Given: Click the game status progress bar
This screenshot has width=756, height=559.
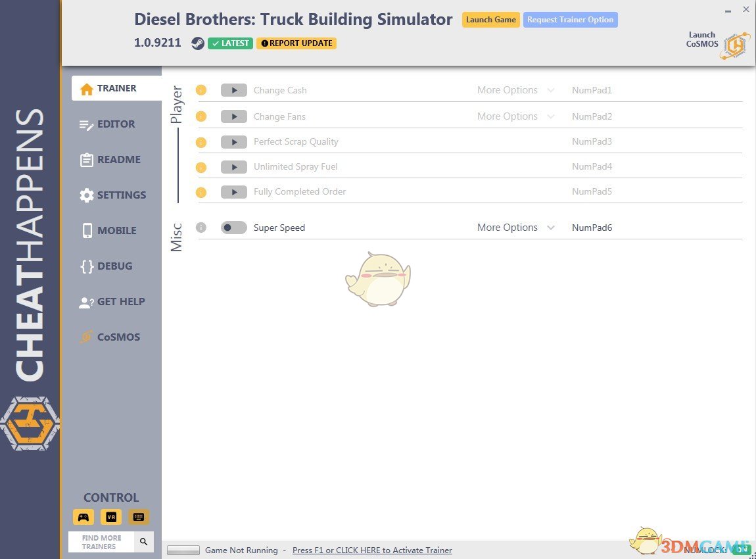Looking at the screenshot, I should tap(183, 550).
